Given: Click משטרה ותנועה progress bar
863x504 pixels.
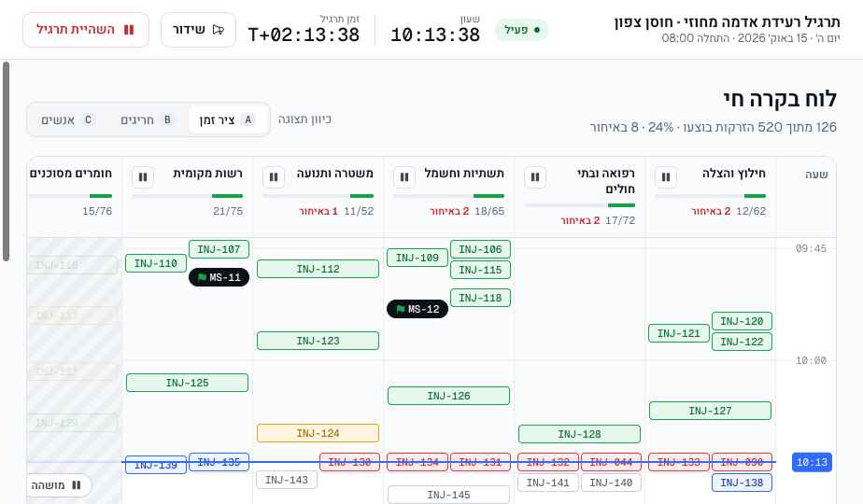Looking at the screenshot, I should pyautogui.click(x=318, y=196).
